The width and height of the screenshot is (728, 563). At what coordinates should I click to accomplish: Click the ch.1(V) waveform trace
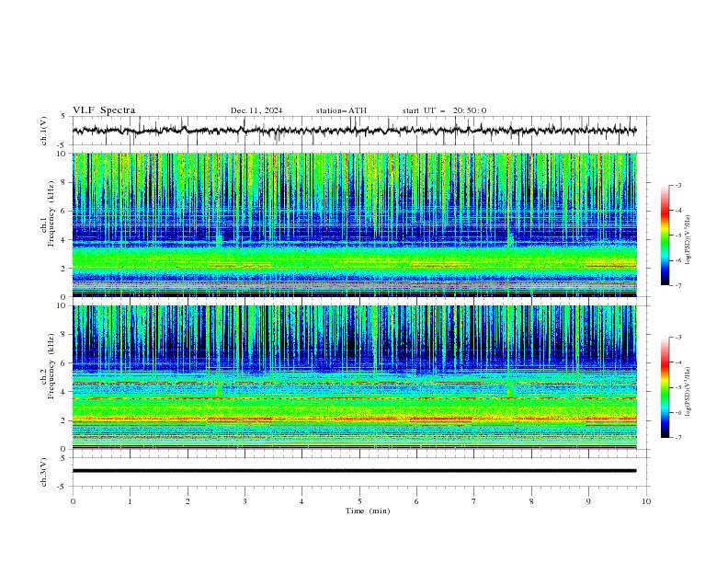[355, 131]
